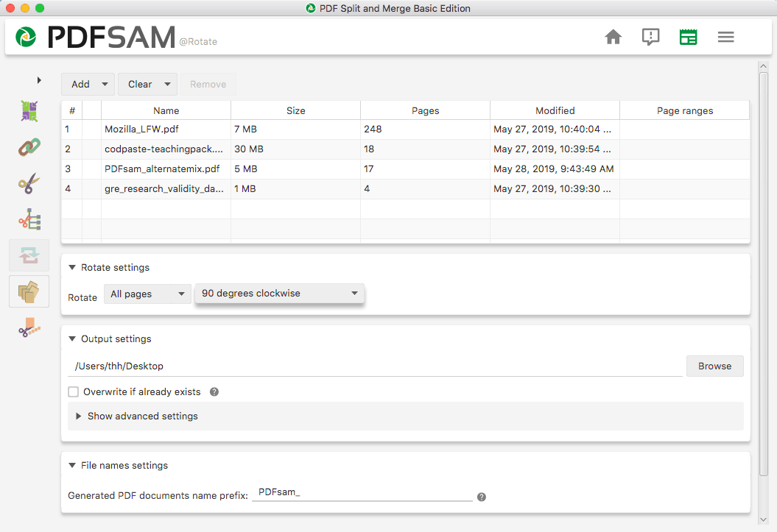Open the 90 degrees clockwise dropdown
The image size is (777, 532).
pos(279,294)
